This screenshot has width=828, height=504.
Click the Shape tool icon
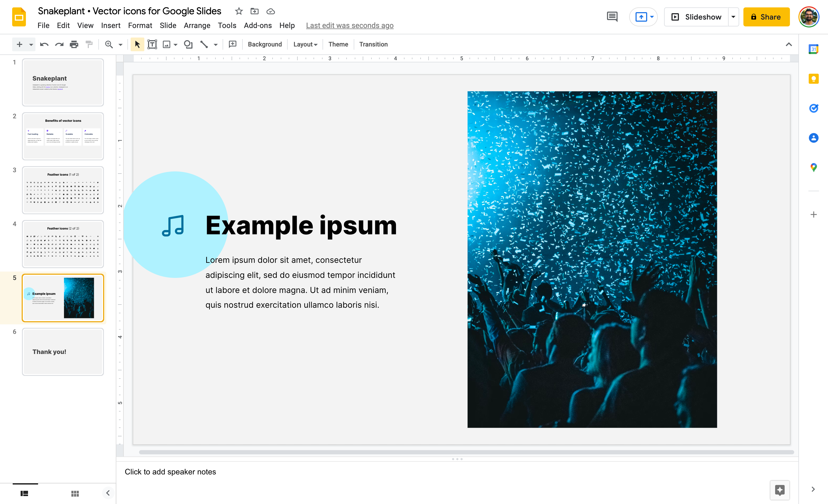tap(188, 44)
